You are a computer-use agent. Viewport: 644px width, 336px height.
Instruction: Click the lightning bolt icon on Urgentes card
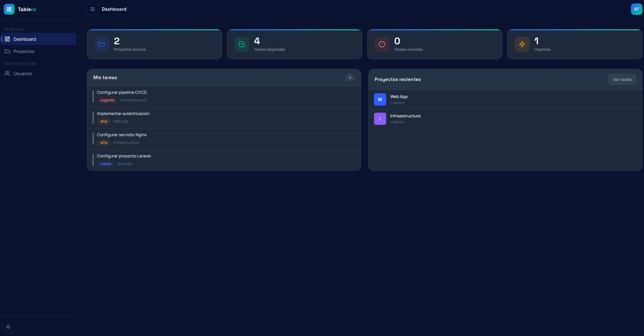click(x=522, y=44)
